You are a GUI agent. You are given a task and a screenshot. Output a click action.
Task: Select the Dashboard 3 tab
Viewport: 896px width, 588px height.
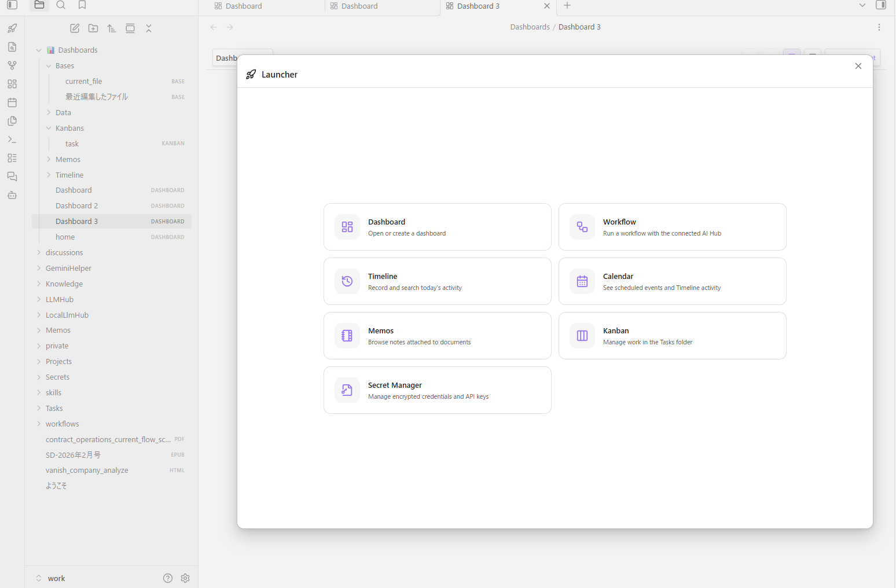click(x=478, y=6)
